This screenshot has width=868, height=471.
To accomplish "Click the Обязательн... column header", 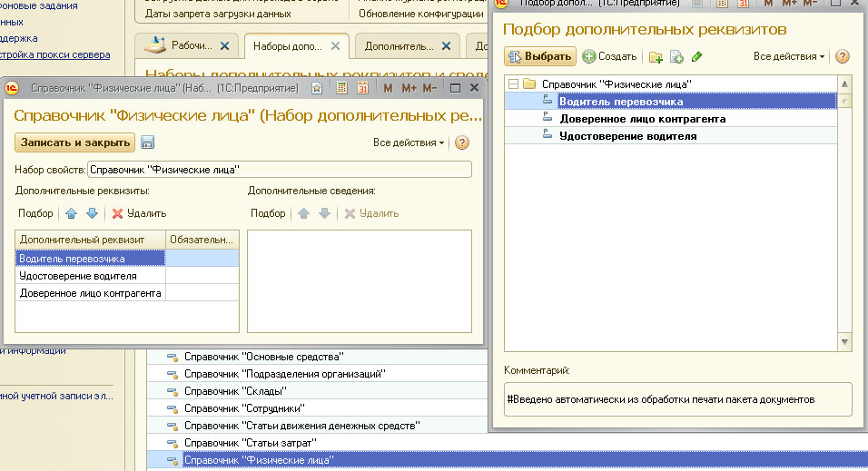I will click(x=202, y=240).
